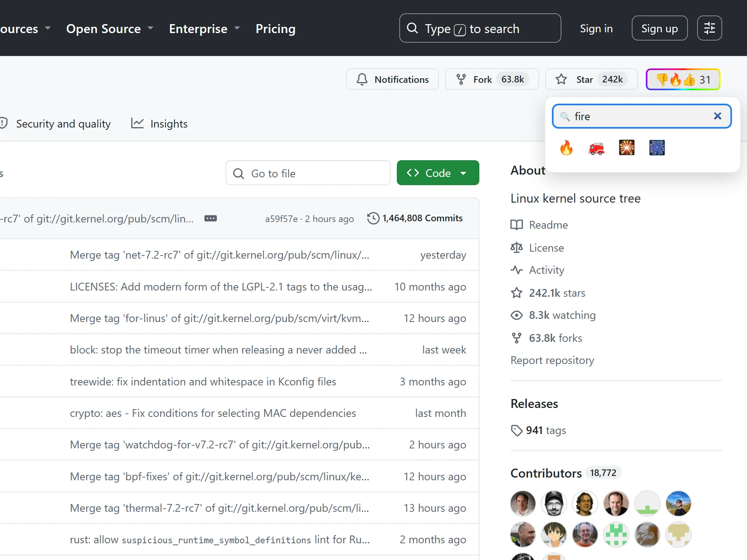Open the anime-style contributor avatar
The height and width of the screenshot is (560, 747).
[x=554, y=534]
